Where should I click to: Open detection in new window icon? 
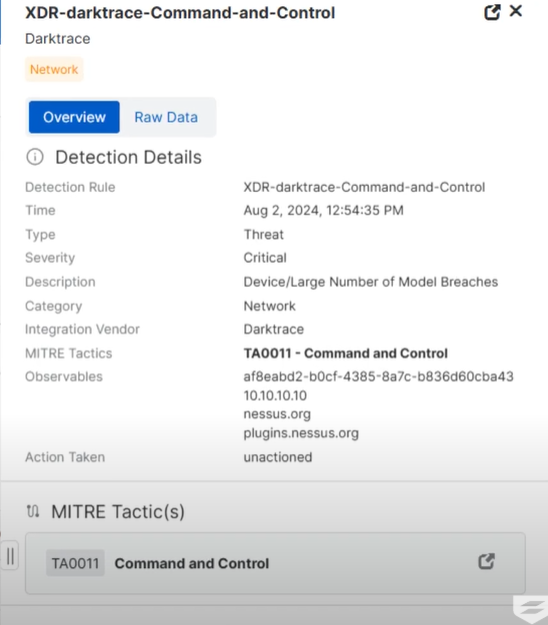point(492,12)
